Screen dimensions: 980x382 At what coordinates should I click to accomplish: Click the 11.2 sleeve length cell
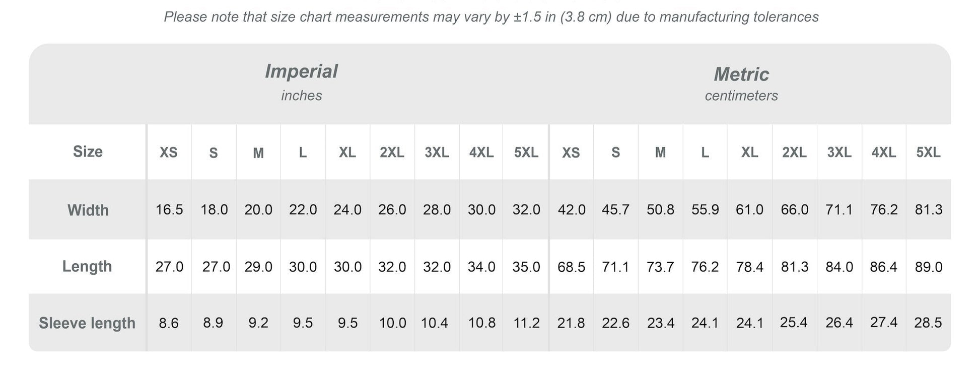click(526, 323)
